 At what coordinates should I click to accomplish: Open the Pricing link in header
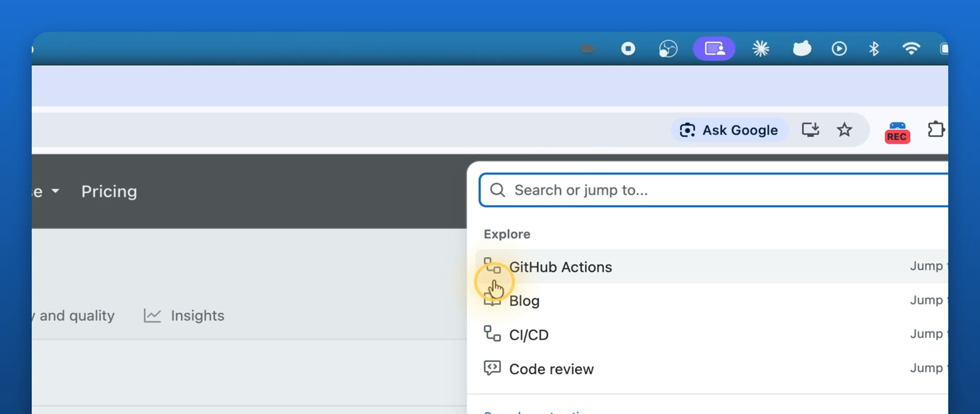click(x=109, y=192)
